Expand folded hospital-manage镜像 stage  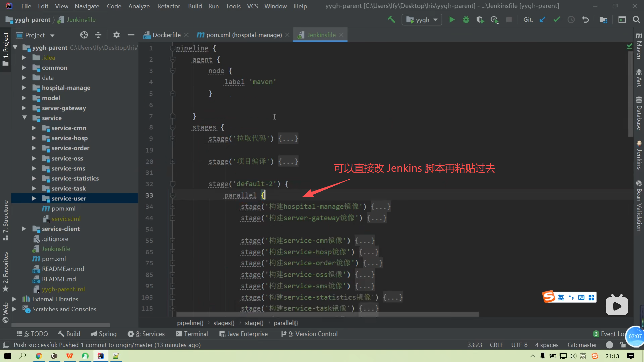pyautogui.click(x=172, y=207)
